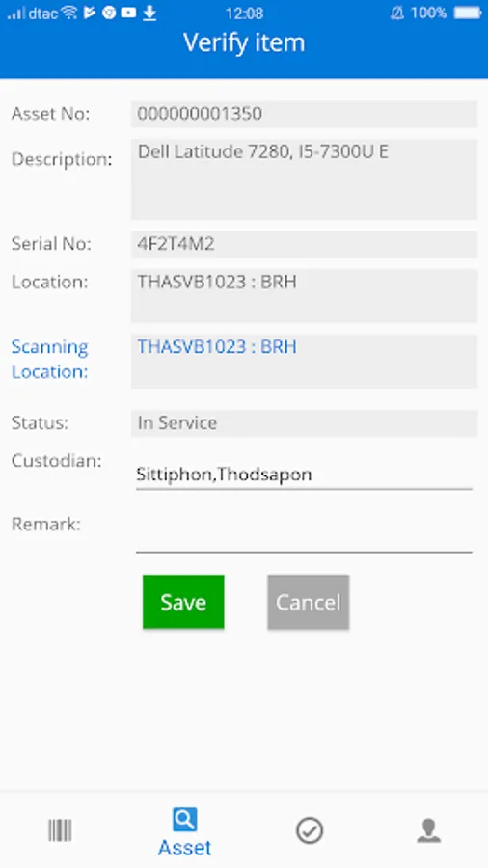The image size is (488, 868).
Task: Tap the muted bell notification icon
Action: [397, 14]
